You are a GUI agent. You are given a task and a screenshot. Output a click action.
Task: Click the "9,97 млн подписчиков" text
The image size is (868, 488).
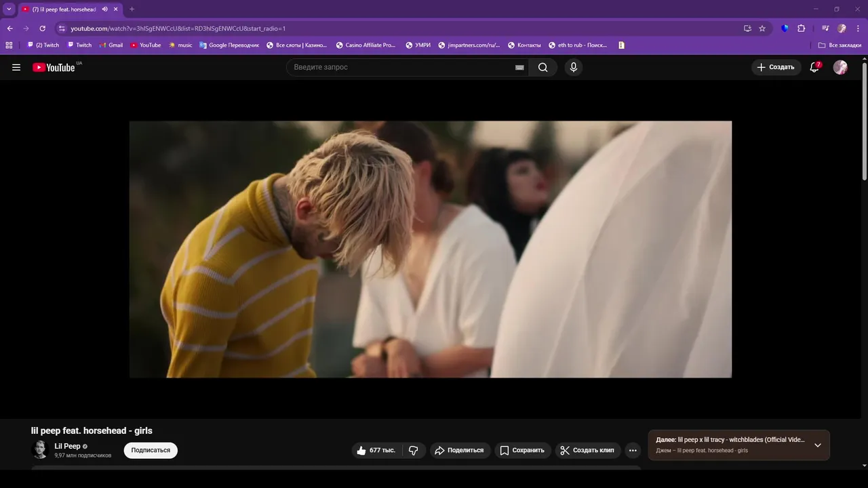pos(83,455)
